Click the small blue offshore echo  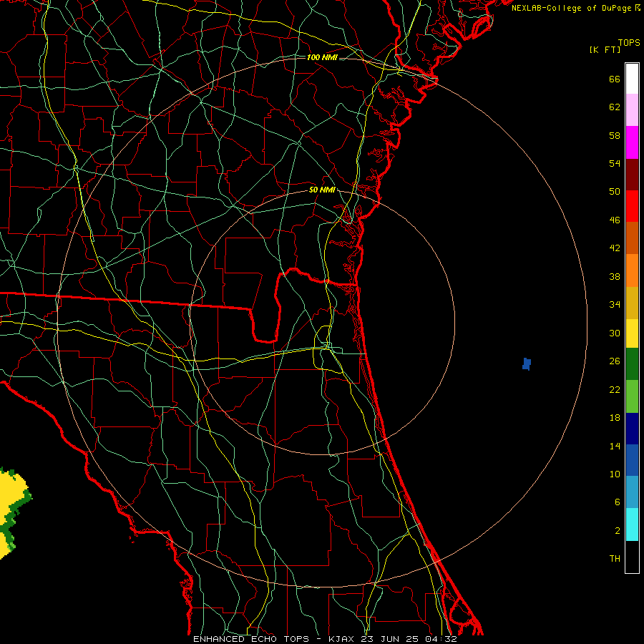[x=527, y=364]
